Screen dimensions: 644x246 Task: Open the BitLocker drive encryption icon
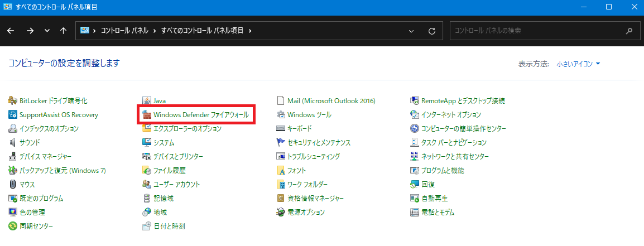point(12,100)
